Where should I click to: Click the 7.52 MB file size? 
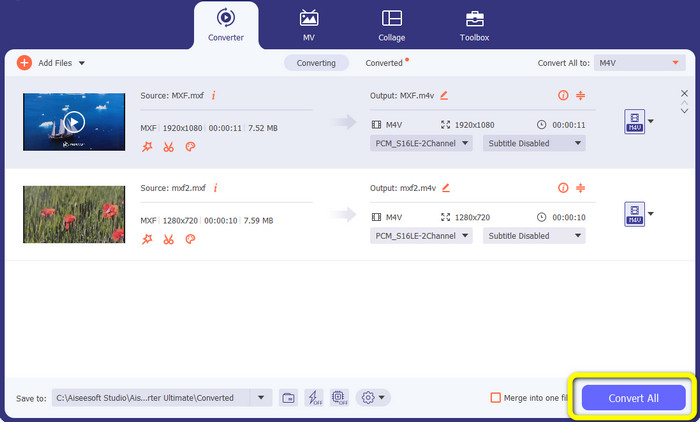point(262,128)
